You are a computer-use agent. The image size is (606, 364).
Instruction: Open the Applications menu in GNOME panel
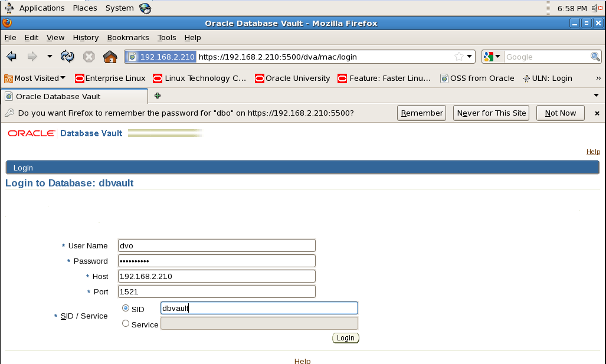(42, 8)
